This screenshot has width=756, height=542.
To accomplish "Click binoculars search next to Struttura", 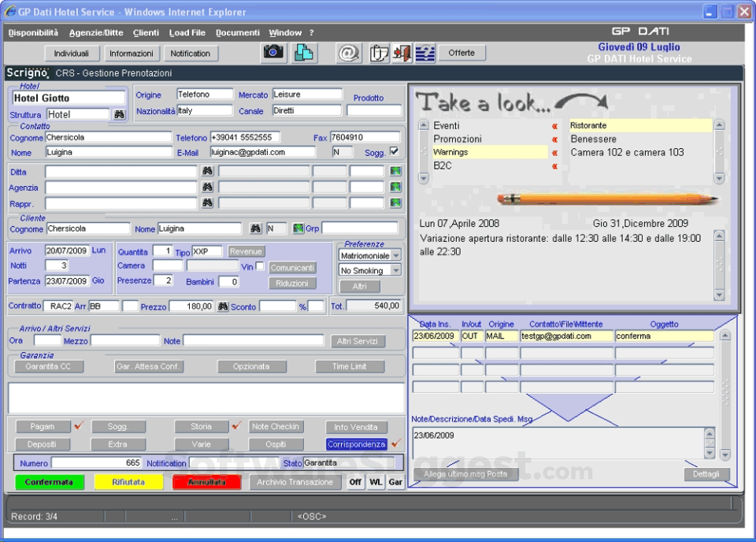I will pyautogui.click(x=119, y=114).
